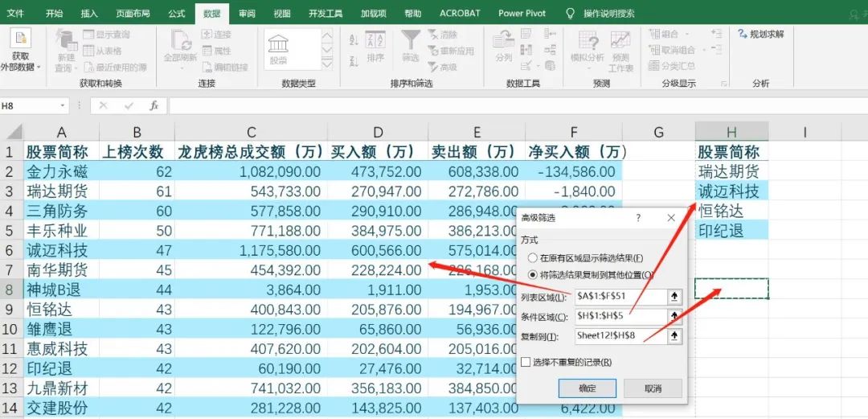868x419 pixels.
Task: Open the 分级显示 dialog launcher
Action: [723, 84]
